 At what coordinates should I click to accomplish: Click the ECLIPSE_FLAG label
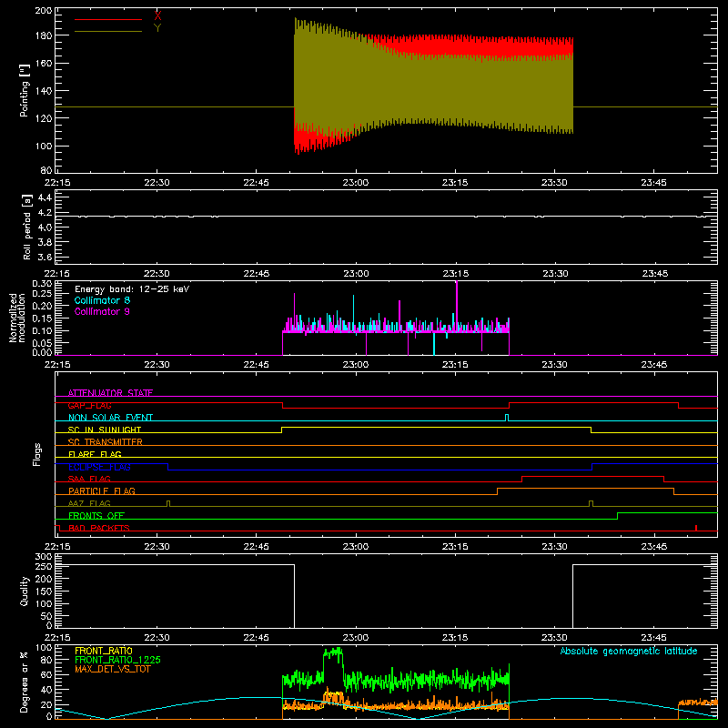99,467
